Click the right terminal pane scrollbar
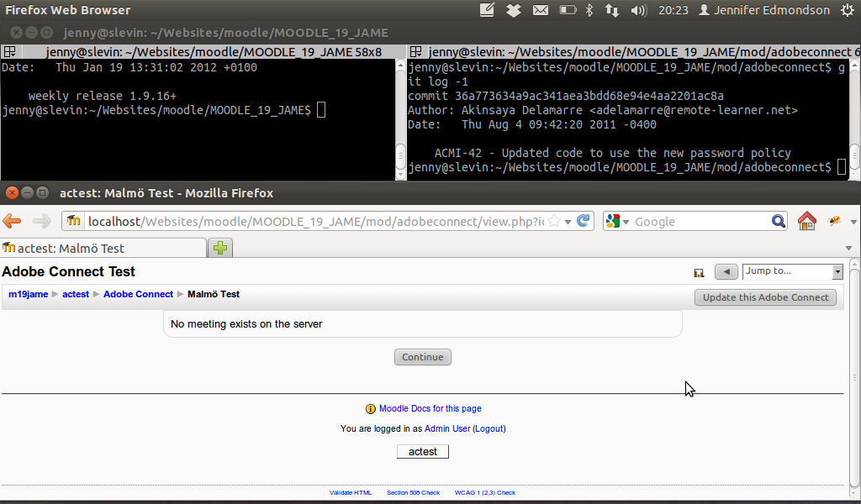The height and width of the screenshot is (504, 861). tap(854, 119)
